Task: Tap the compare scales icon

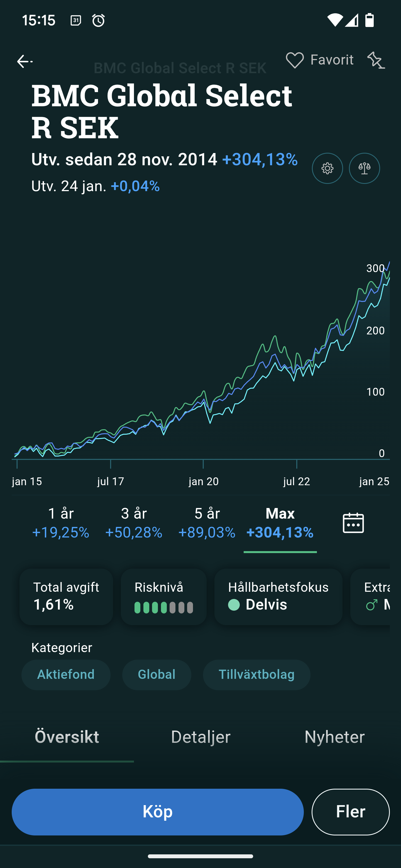Action: point(364,168)
